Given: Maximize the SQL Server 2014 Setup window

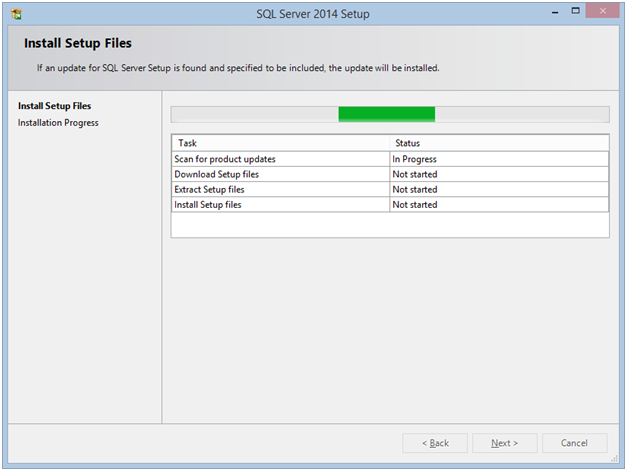Looking at the screenshot, I should [x=575, y=11].
